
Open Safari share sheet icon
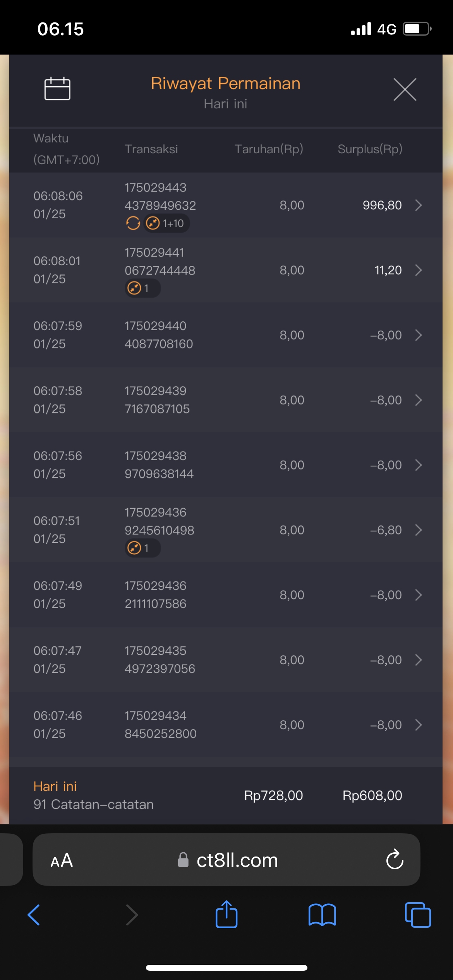pyautogui.click(x=226, y=915)
